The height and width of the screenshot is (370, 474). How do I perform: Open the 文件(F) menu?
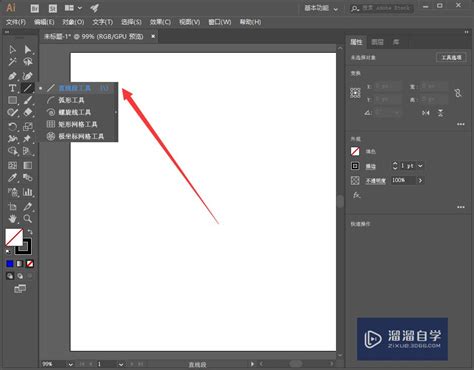16,22
